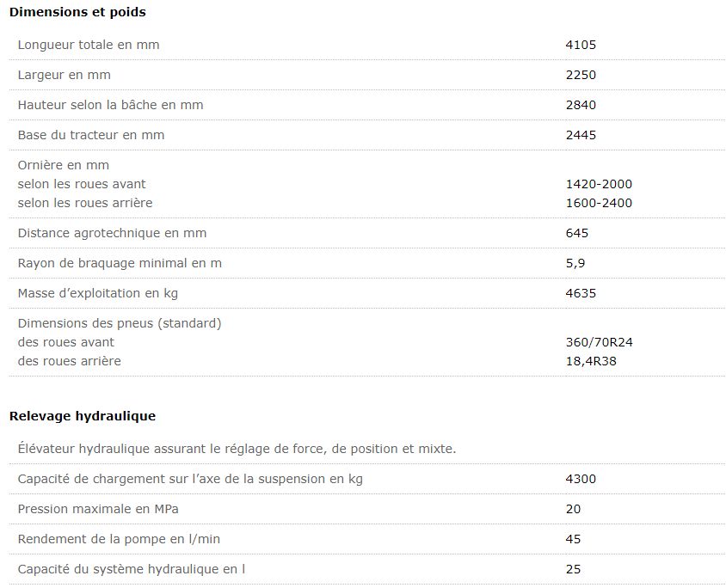Image resolution: width=726 pixels, height=588 pixels.
Task: Select the "Longueur totale en mm" row label
Action: point(89,45)
